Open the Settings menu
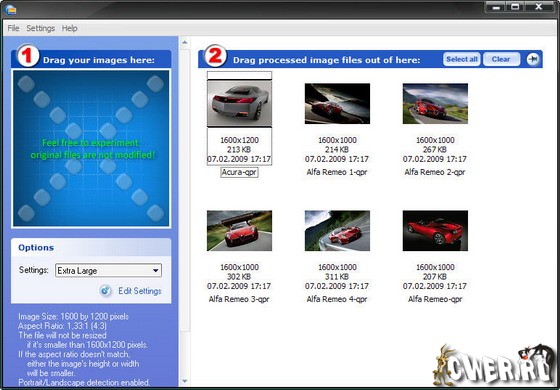 [41, 28]
